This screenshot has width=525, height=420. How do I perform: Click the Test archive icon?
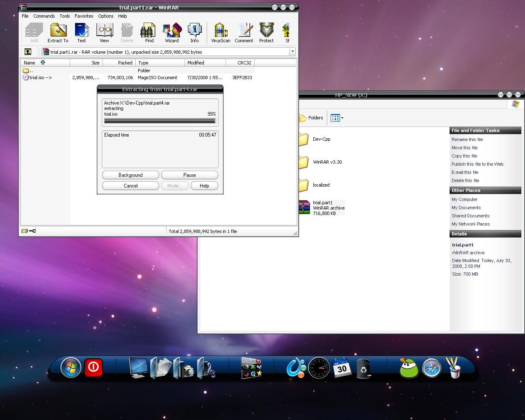click(x=81, y=33)
